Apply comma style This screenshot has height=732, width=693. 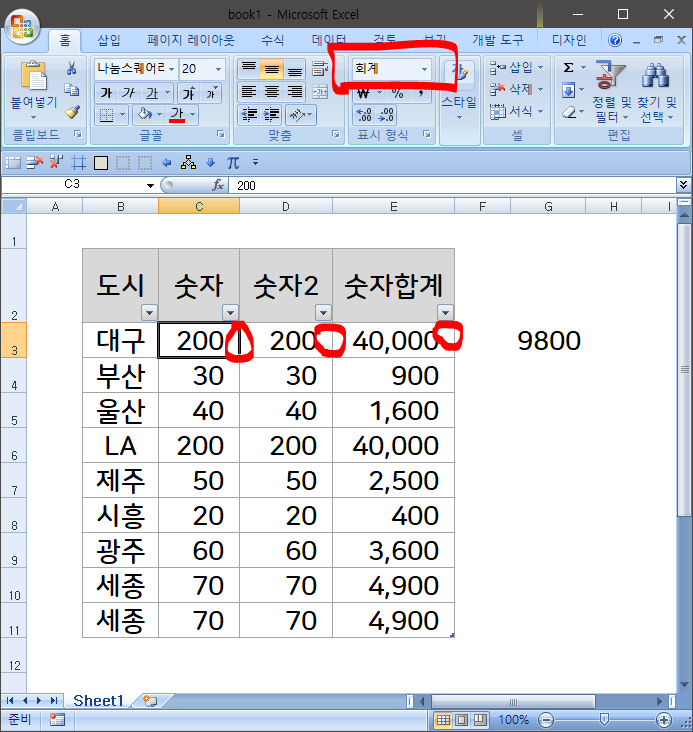(x=420, y=93)
